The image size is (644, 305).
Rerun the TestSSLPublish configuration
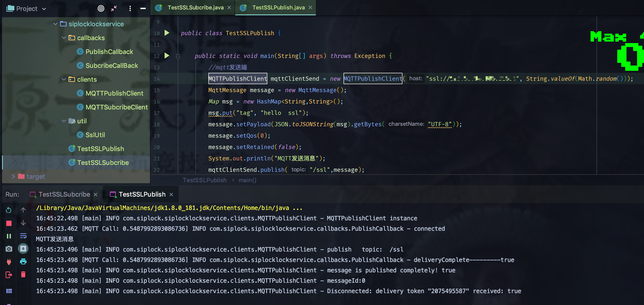click(x=8, y=210)
